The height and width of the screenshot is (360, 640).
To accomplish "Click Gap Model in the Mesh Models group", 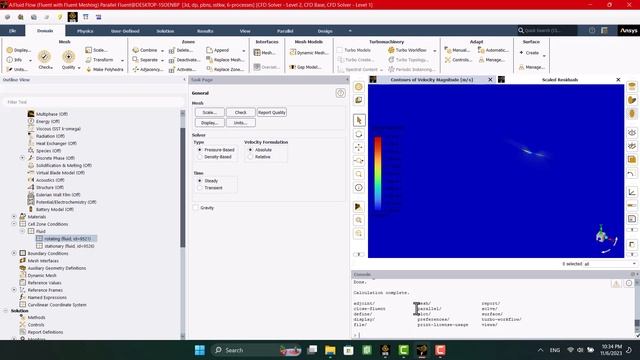I will pos(305,67).
